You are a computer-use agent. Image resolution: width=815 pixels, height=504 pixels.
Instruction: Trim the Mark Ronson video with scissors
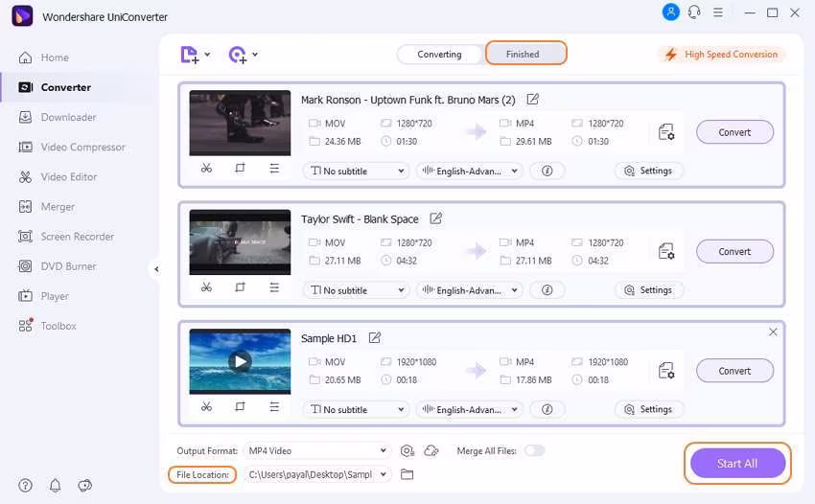tap(206, 169)
